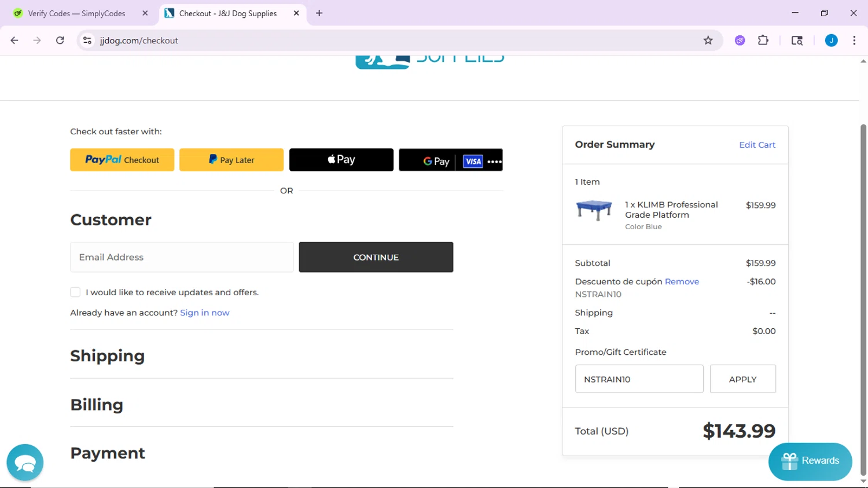The image size is (868, 488).
Task: Click the total amount $143.99
Action: tap(739, 431)
